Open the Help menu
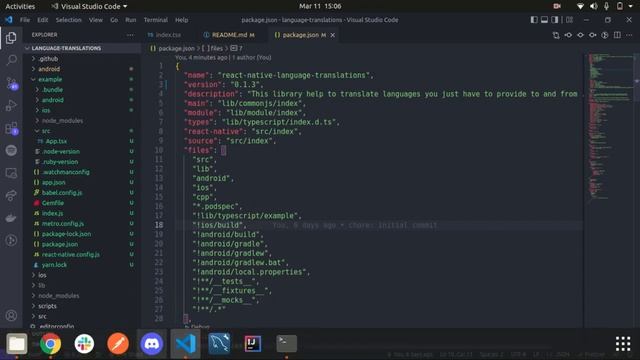This screenshot has height=360, width=640. point(182,20)
